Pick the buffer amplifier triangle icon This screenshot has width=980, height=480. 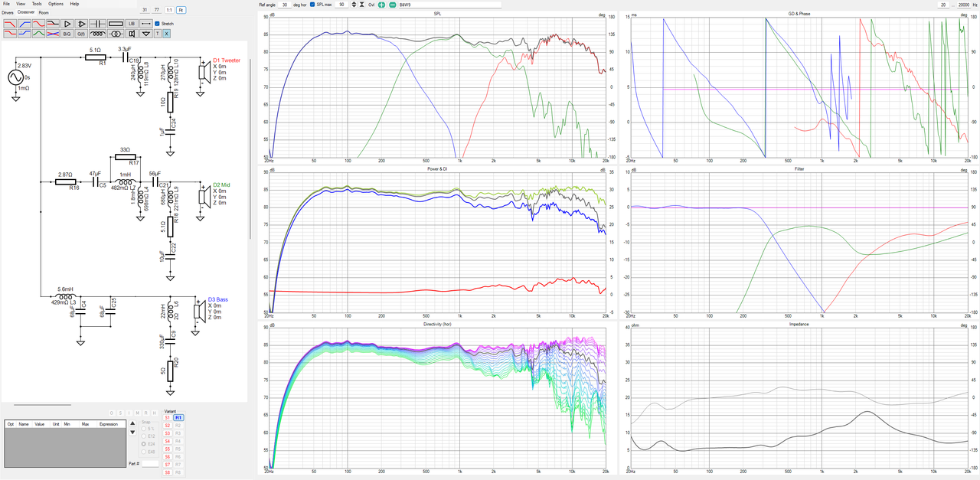[x=67, y=24]
